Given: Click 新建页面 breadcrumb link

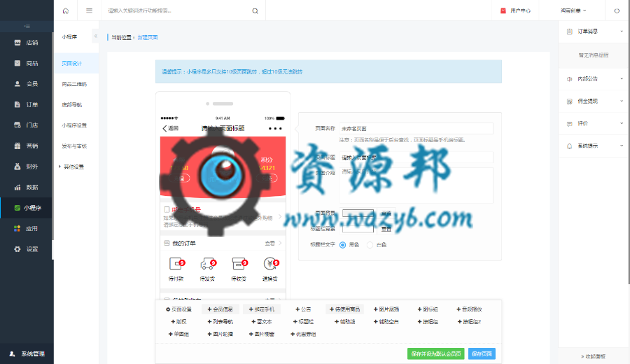Looking at the screenshot, I should click(x=148, y=37).
